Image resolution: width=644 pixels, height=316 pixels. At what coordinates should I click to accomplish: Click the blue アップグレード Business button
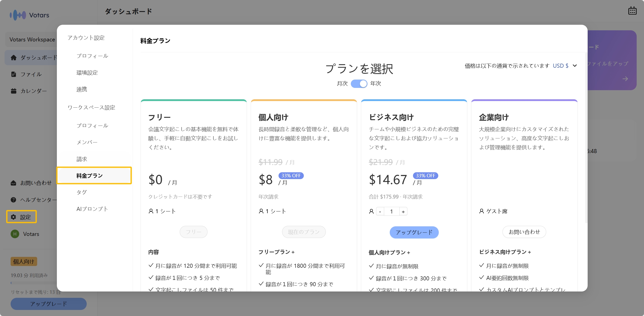(x=414, y=232)
